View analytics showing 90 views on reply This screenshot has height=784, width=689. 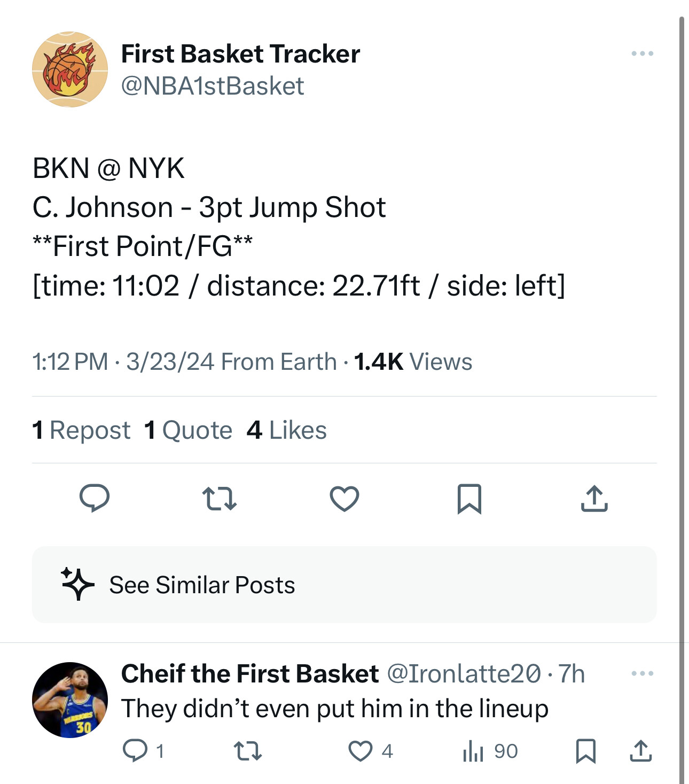point(490,751)
